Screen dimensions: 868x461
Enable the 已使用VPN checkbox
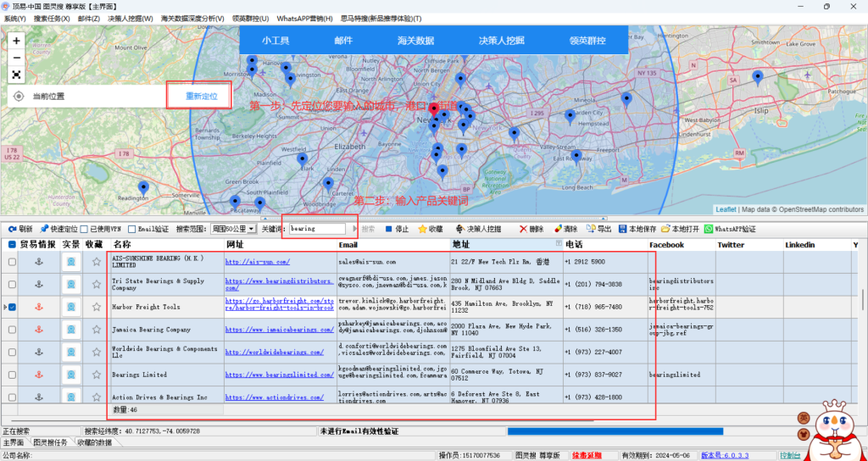84,229
